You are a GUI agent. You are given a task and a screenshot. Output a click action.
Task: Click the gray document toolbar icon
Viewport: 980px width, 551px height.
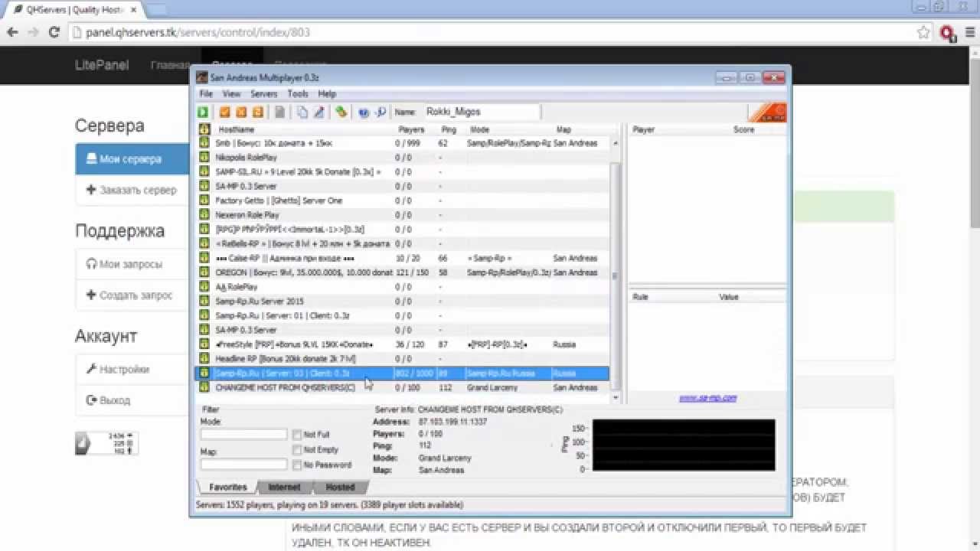tap(280, 112)
